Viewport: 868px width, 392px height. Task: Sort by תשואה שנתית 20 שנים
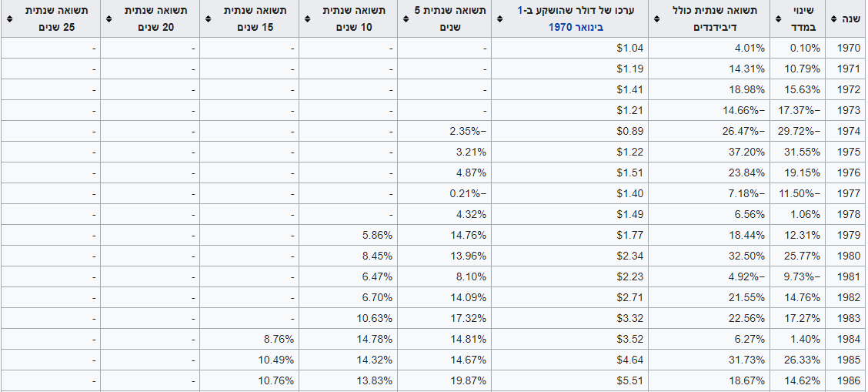coord(107,19)
